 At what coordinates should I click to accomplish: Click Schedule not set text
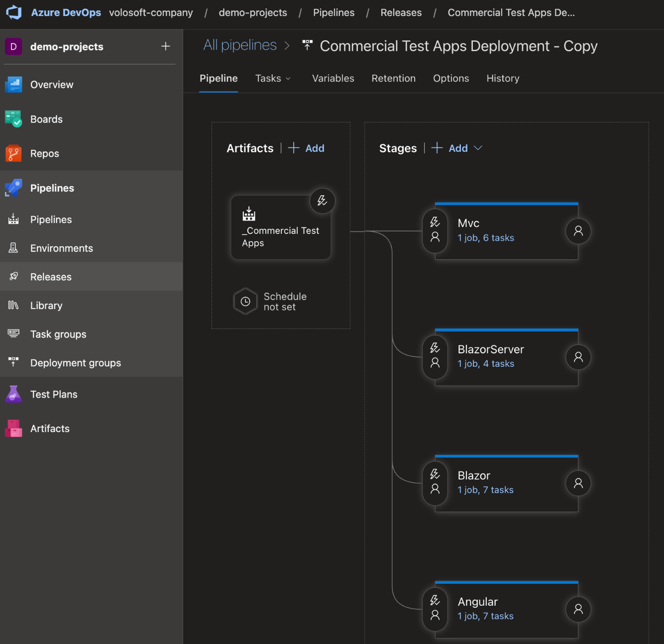[x=285, y=302]
